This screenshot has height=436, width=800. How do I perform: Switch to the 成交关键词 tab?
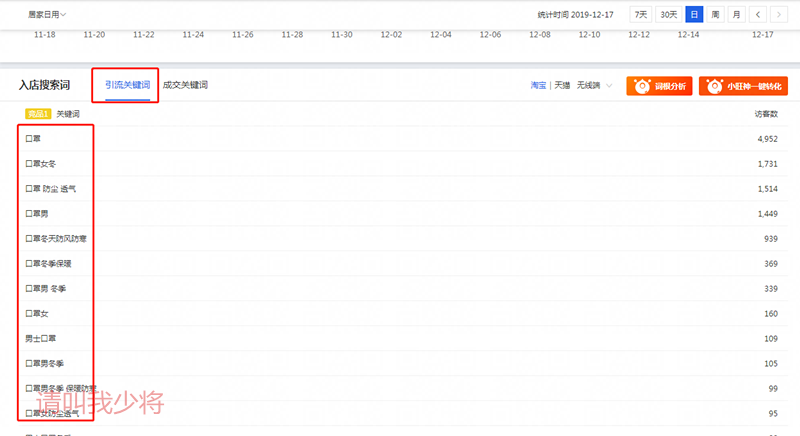coord(185,86)
